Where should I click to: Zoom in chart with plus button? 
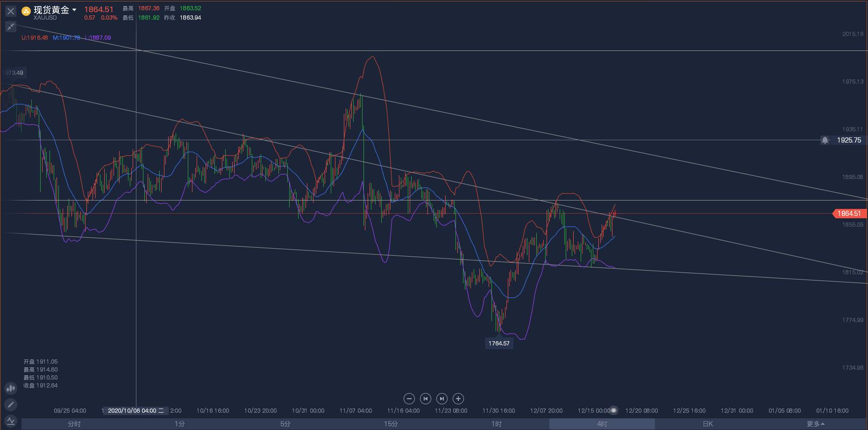tap(458, 399)
